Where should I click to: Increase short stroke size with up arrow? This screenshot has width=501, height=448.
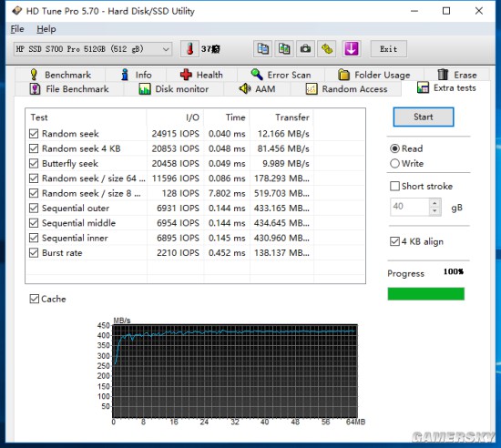[435, 203]
